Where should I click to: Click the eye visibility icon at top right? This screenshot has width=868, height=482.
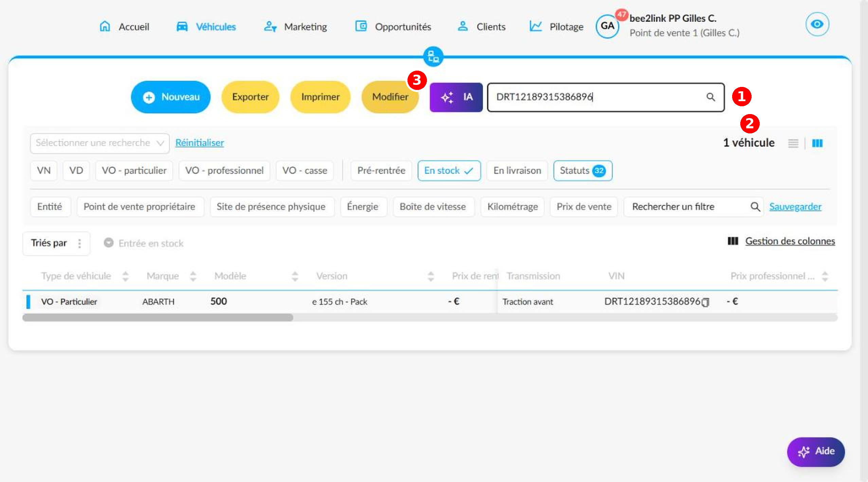pos(817,24)
